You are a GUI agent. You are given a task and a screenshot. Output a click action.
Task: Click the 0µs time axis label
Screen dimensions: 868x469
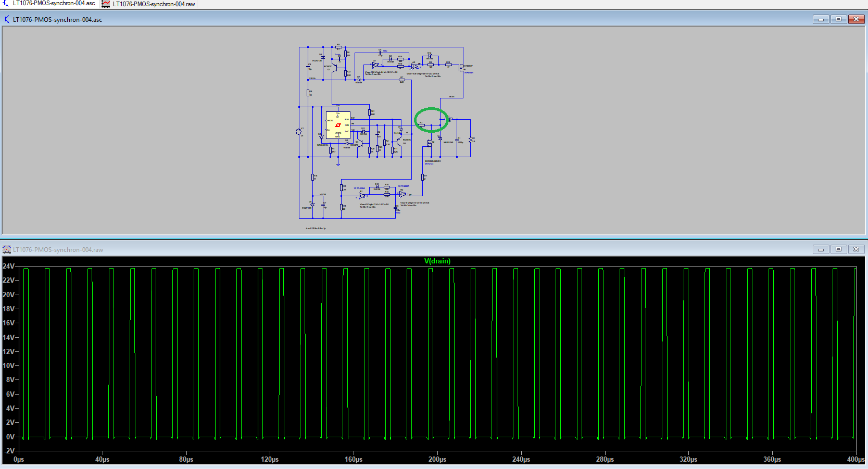point(19,459)
